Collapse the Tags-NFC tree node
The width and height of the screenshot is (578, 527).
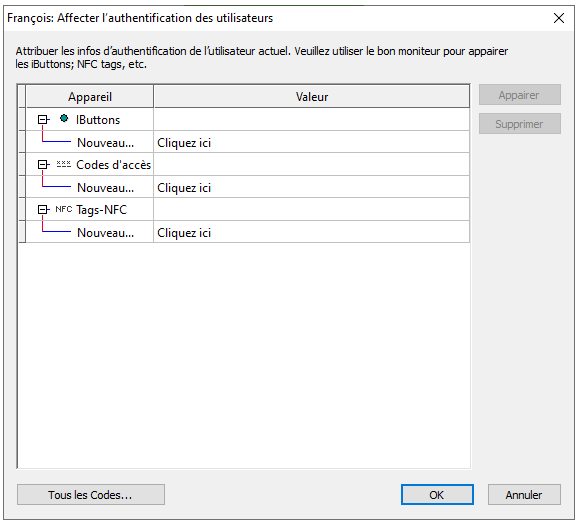[x=43, y=209]
